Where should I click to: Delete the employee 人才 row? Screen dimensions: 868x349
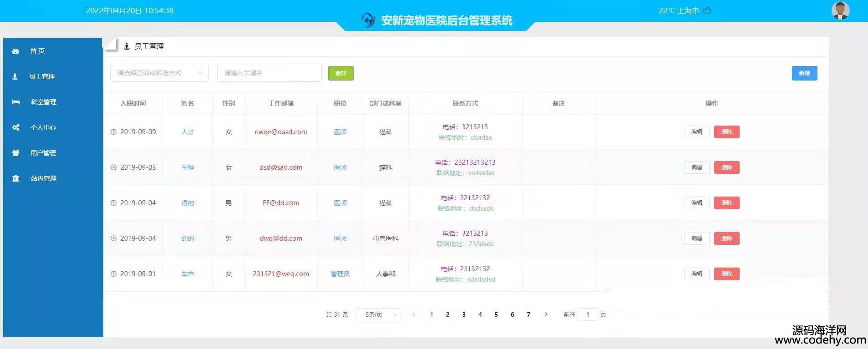coord(726,132)
